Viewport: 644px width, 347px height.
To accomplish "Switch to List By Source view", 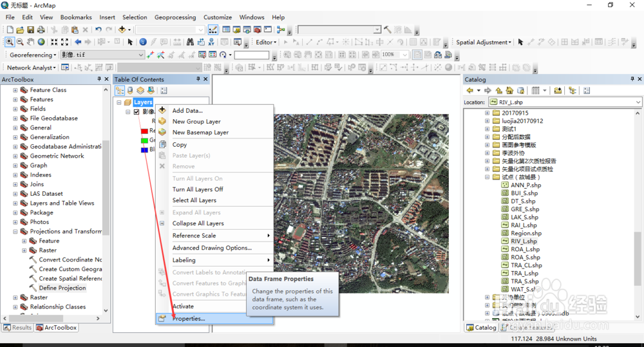I will coord(130,91).
